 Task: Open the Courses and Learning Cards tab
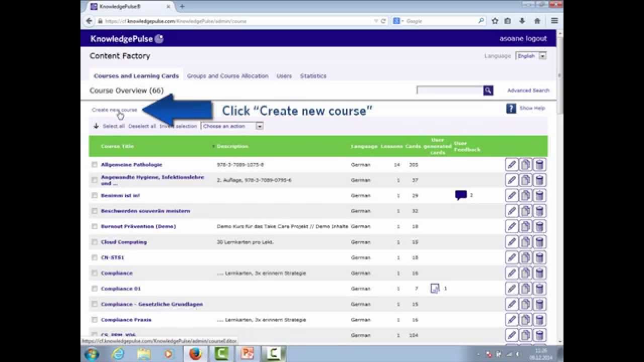point(136,76)
